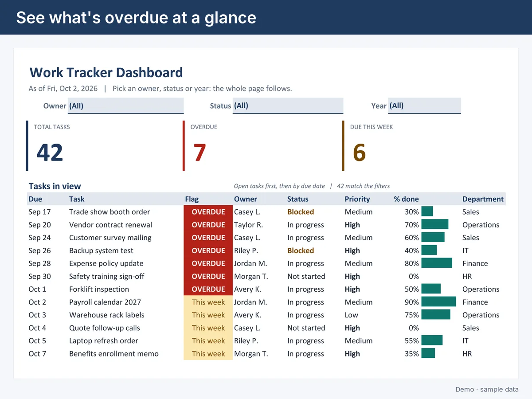Screen dimensions: 532x399
Task: Click the Blocked status for Trade show booth
Action: (x=301, y=212)
